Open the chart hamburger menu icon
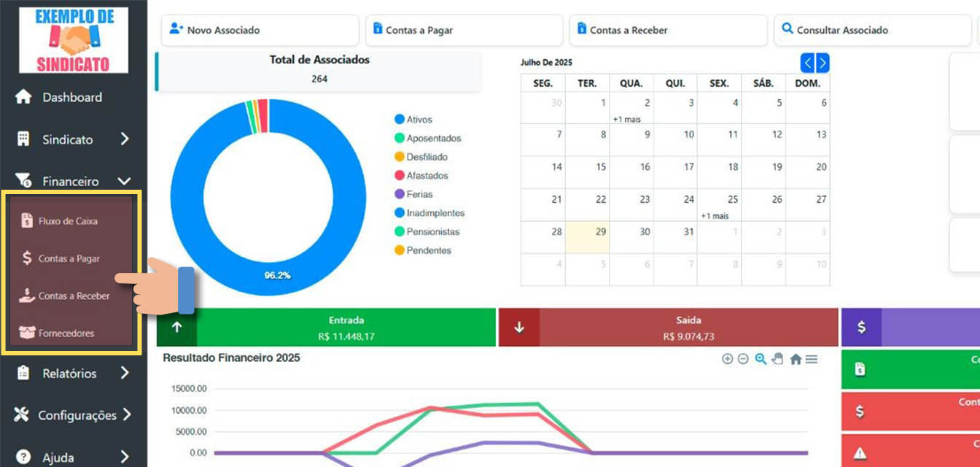Viewport: 980px width, 467px height. coord(812,359)
